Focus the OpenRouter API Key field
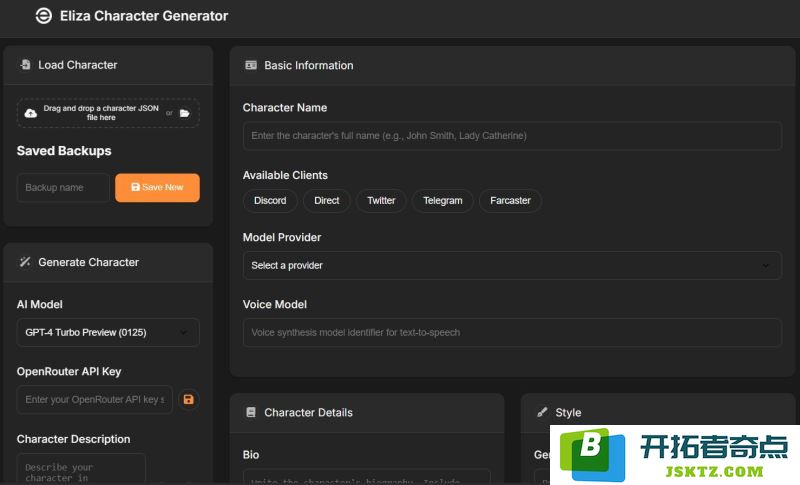Image resolution: width=800 pixels, height=485 pixels. (94, 399)
